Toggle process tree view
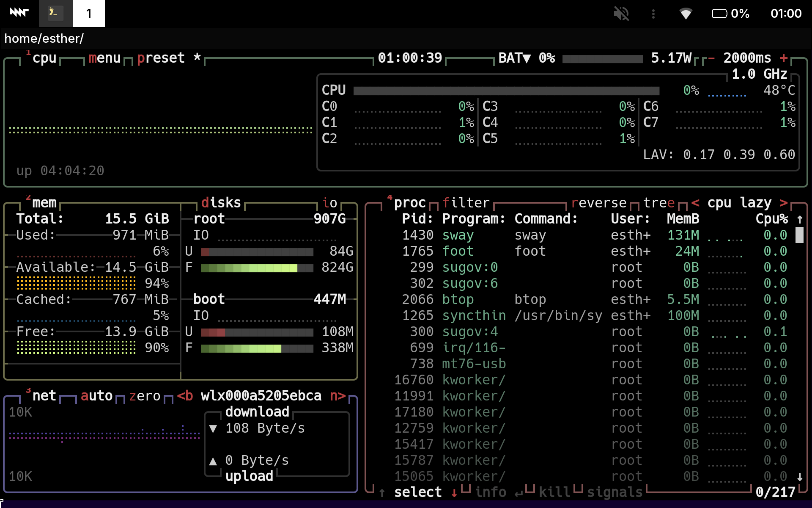This screenshot has height=508, width=812. 659,203
